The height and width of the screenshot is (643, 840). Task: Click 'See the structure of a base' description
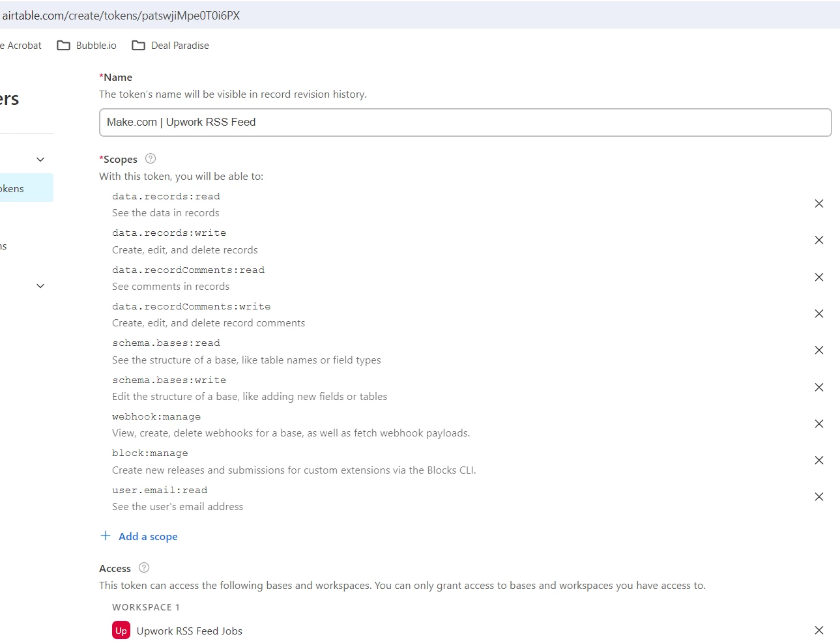(x=246, y=360)
